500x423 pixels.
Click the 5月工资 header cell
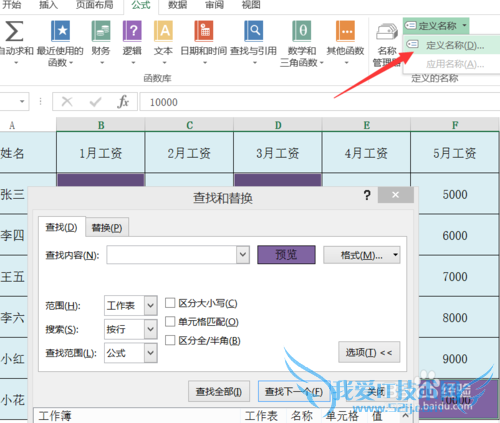click(x=455, y=153)
